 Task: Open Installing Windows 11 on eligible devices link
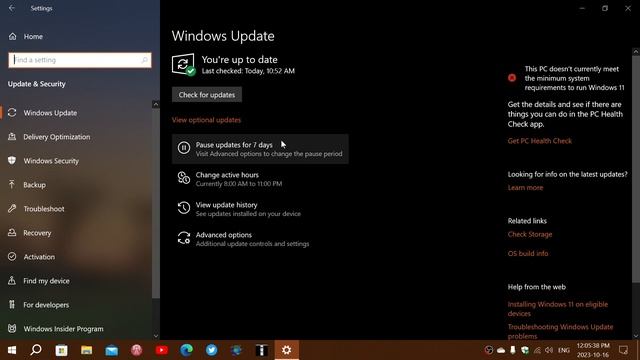558,309
